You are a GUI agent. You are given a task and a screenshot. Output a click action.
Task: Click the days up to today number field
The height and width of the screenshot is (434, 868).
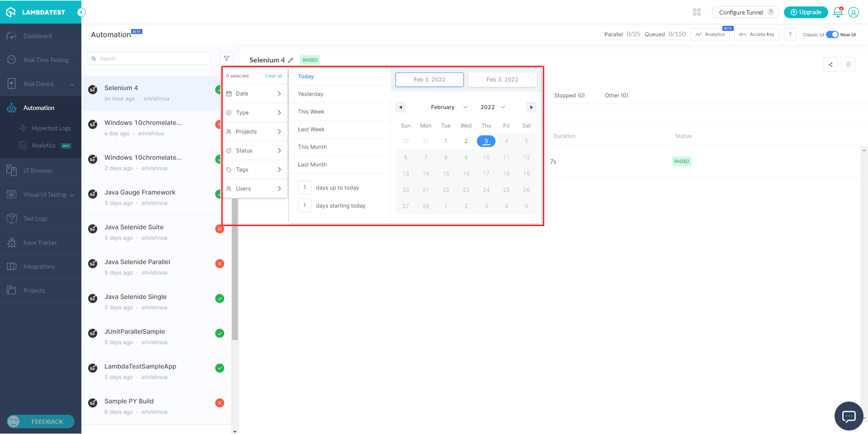tap(305, 187)
